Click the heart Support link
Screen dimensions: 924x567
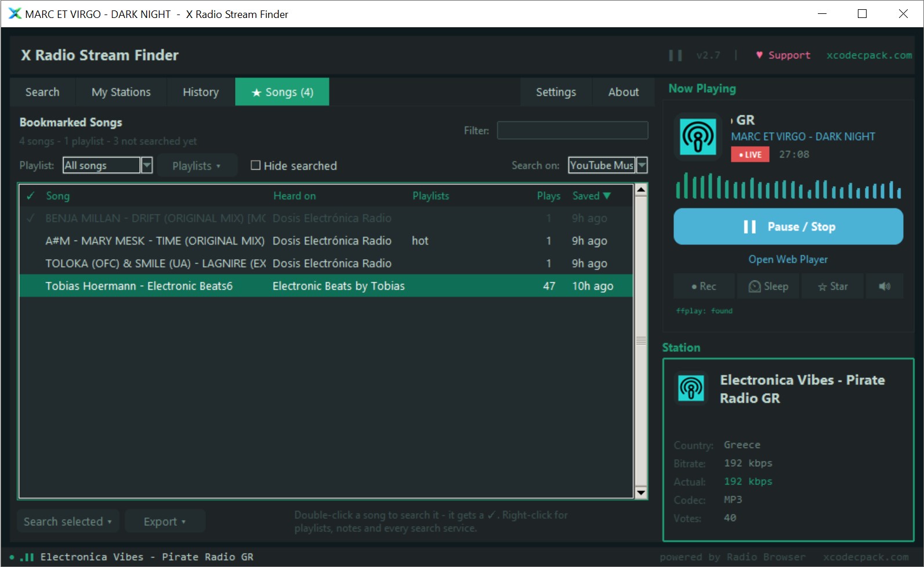pos(783,55)
